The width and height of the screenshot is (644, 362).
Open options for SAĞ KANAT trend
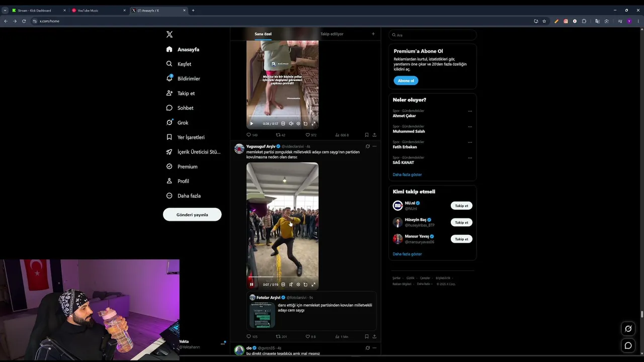pyautogui.click(x=470, y=158)
